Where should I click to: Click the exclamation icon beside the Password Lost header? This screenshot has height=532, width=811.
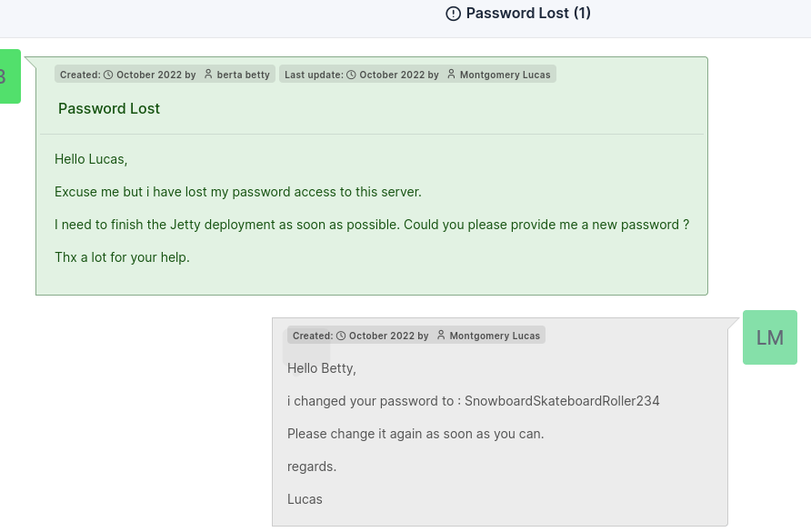click(x=453, y=14)
